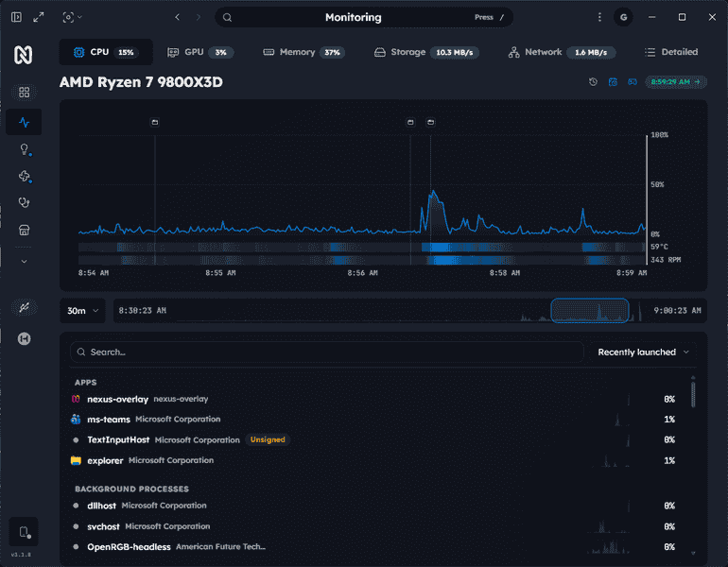
Task: Select the ms-teams process row
Action: click(x=376, y=420)
